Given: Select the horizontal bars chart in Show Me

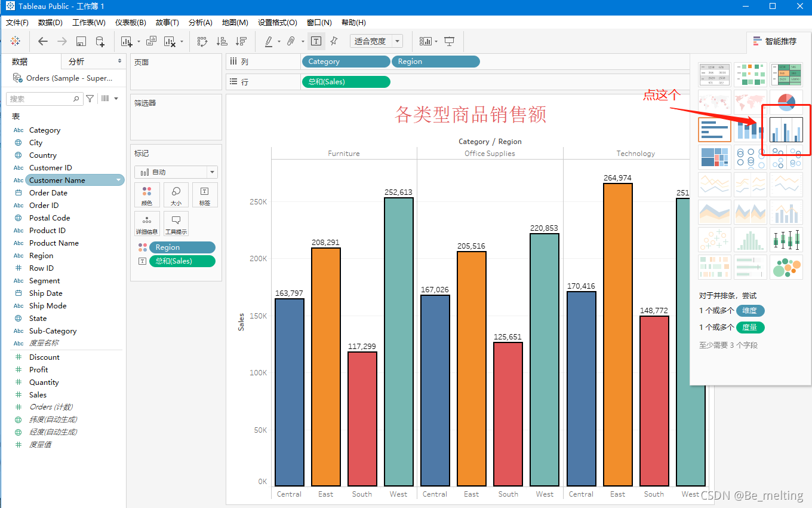Looking at the screenshot, I should pyautogui.click(x=715, y=130).
